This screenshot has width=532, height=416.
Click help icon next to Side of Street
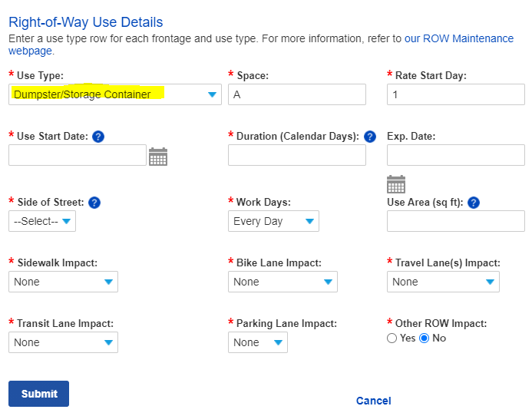coord(94,203)
